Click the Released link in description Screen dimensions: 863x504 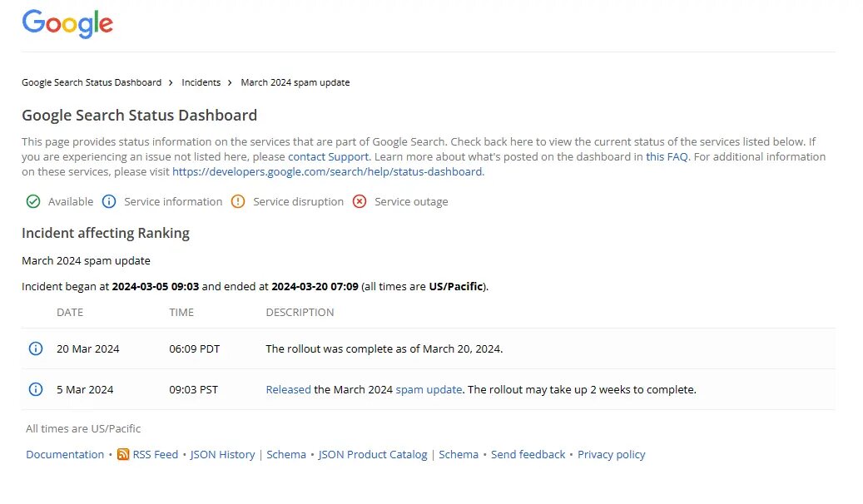coord(288,389)
